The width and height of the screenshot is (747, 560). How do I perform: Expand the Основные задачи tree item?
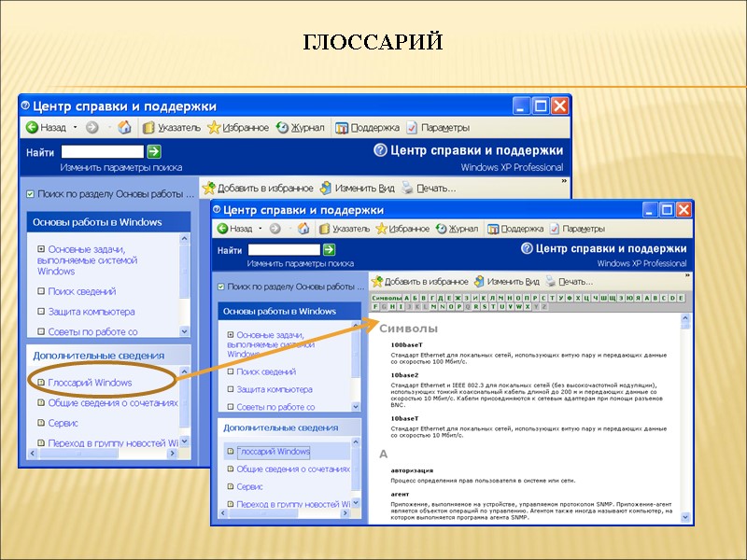point(232,335)
